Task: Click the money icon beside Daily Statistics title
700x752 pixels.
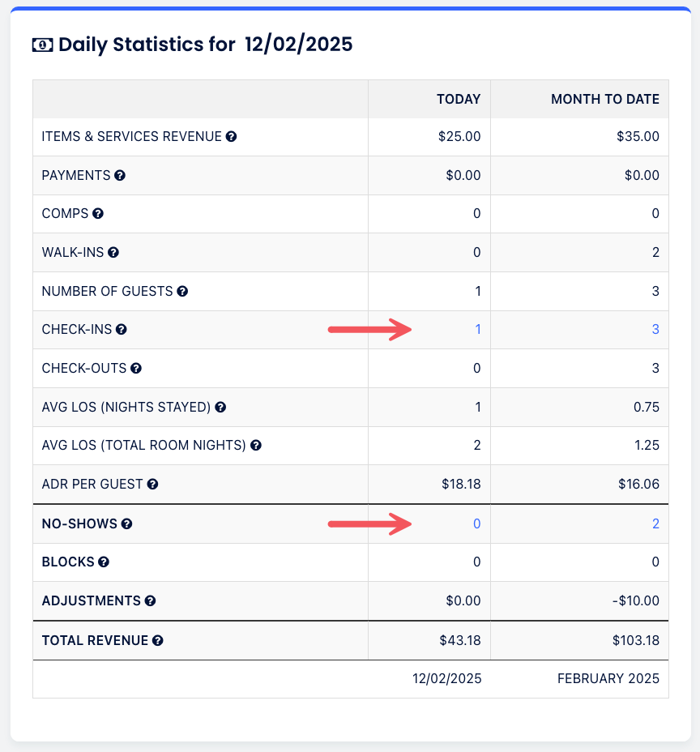Action: point(42,45)
